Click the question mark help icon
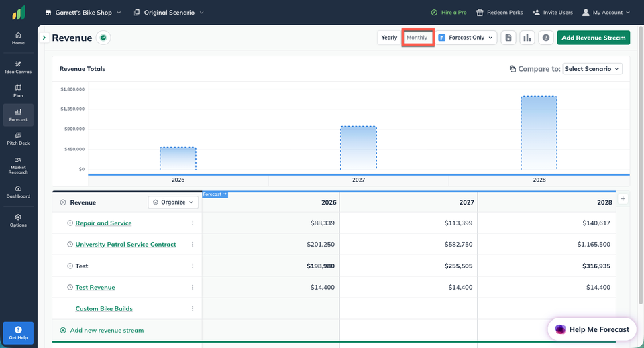The width and height of the screenshot is (644, 348). pyautogui.click(x=546, y=38)
